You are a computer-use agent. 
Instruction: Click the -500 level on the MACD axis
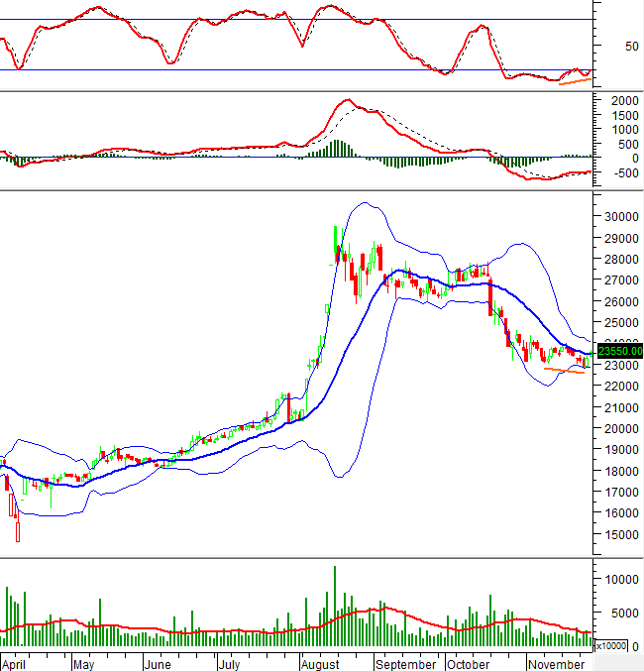622,172
